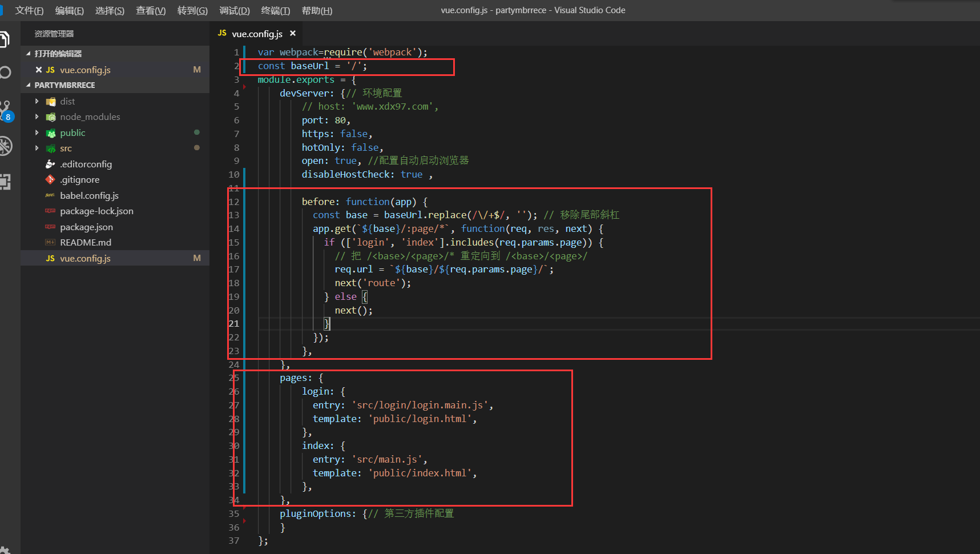Click the markdown icon beside README.md
Screen dimensions: 980x554
(51, 242)
